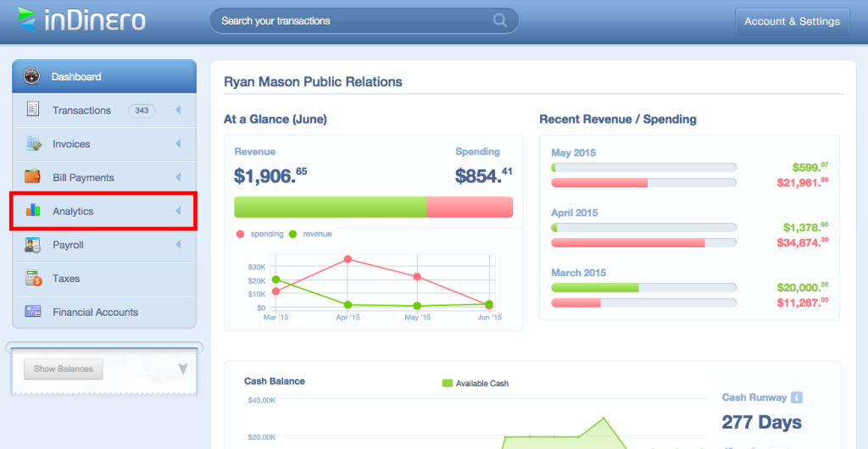Click the Cash Balance chart title
Image resolution: width=868 pixels, height=449 pixels.
(x=275, y=381)
